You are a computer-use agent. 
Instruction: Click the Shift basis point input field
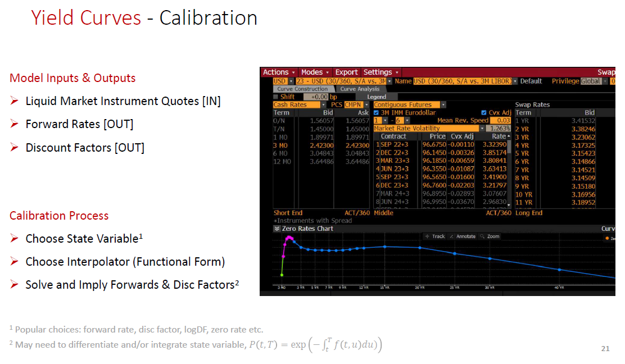(316, 97)
